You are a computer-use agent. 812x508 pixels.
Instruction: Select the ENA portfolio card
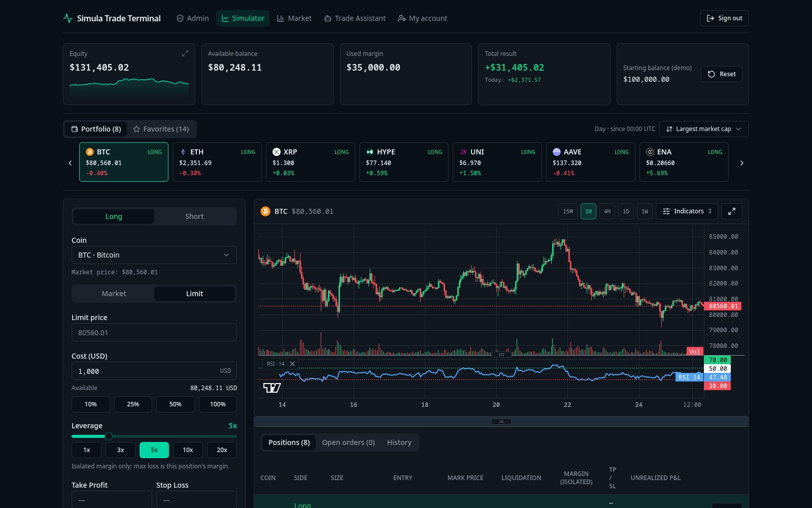[x=684, y=162]
